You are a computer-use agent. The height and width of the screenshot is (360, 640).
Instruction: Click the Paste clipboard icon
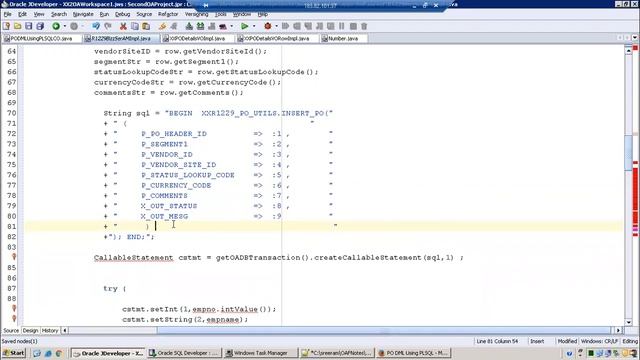(146, 26)
